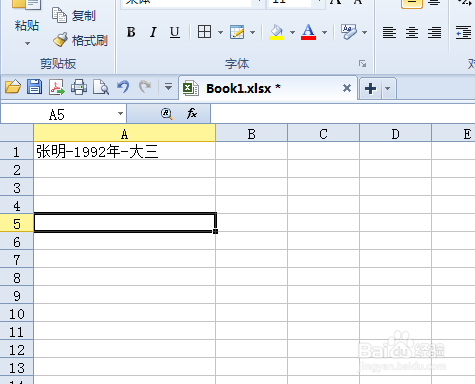Align text left
475x384 pixels.
click(389, 32)
